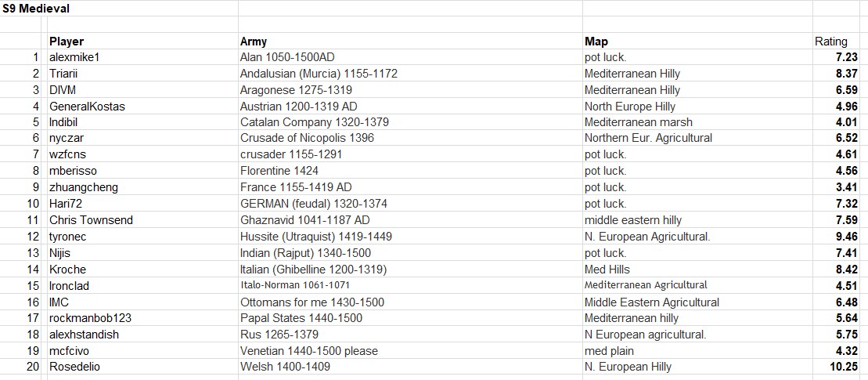
Task: Click the Rating column header
Action: point(830,42)
